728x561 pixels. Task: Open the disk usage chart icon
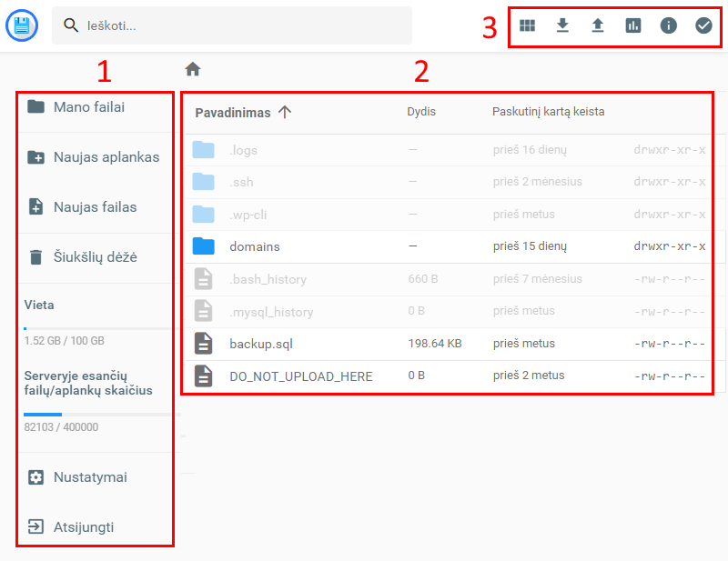[x=632, y=25]
